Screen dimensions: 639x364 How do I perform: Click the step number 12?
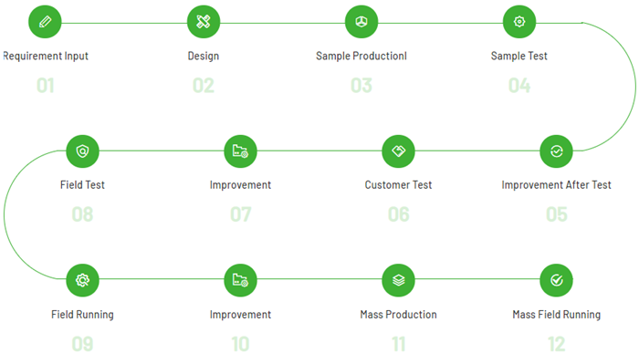tap(556, 344)
